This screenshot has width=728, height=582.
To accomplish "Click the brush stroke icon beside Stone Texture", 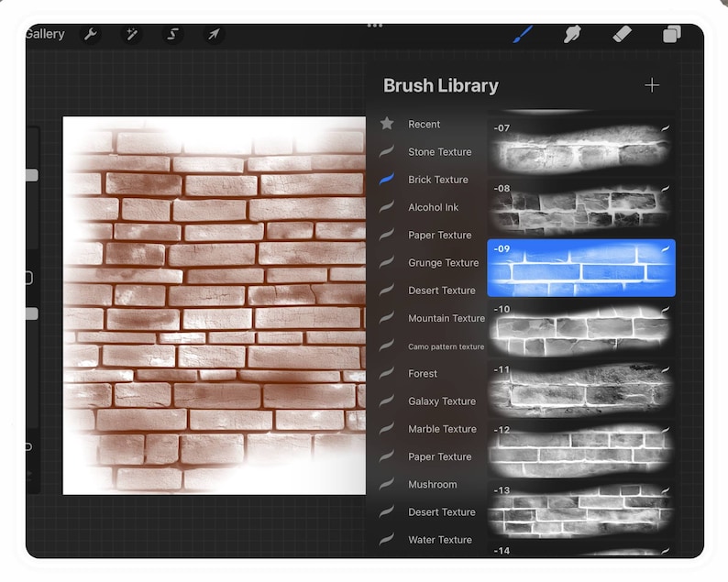I will tap(387, 151).
